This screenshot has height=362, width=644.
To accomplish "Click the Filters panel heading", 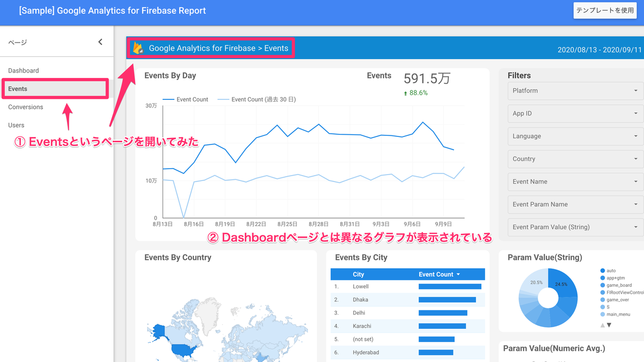I will pos(519,76).
